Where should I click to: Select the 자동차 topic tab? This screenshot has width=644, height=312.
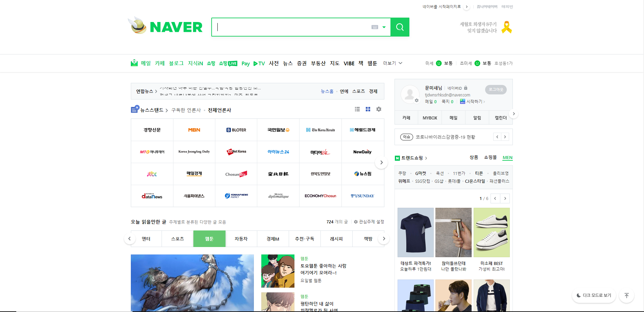(x=241, y=239)
